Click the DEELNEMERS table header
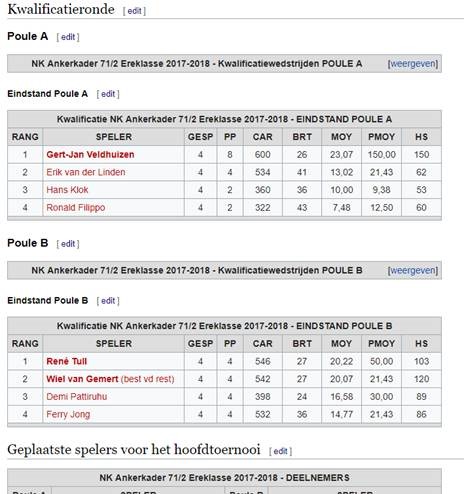Viewport: 464px width, 494px height. [224, 478]
